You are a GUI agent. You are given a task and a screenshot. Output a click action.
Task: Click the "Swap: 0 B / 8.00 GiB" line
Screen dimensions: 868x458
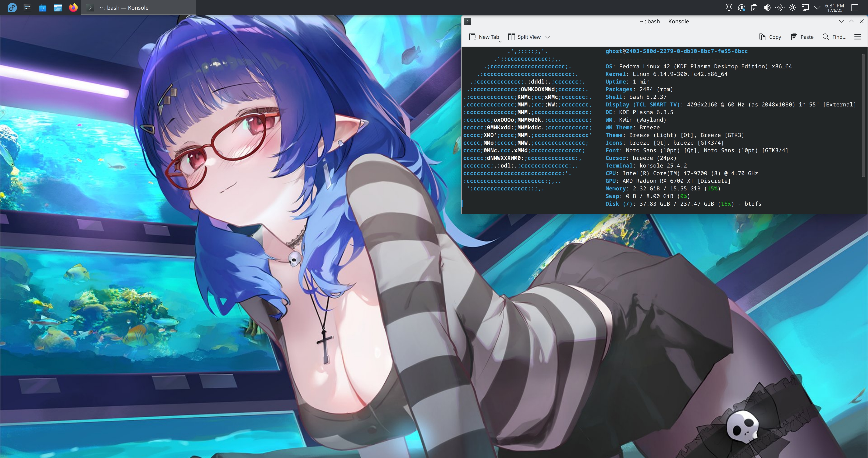coord(648,196)
